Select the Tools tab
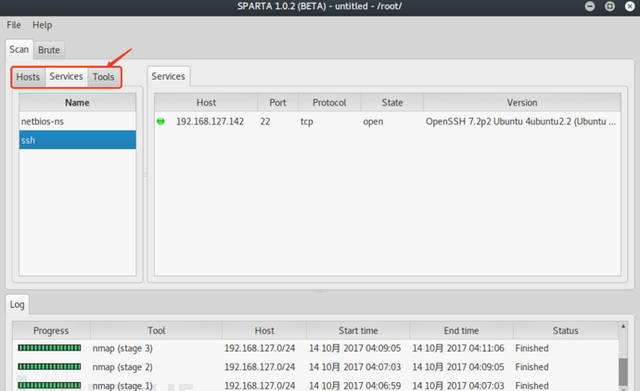 tap(103, 77)
